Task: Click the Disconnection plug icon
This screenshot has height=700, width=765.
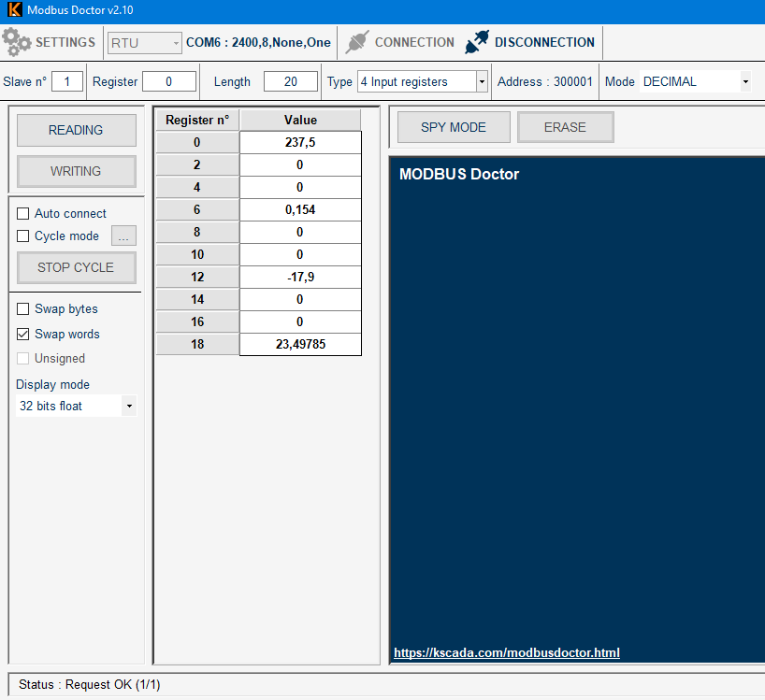Action: 478,42
